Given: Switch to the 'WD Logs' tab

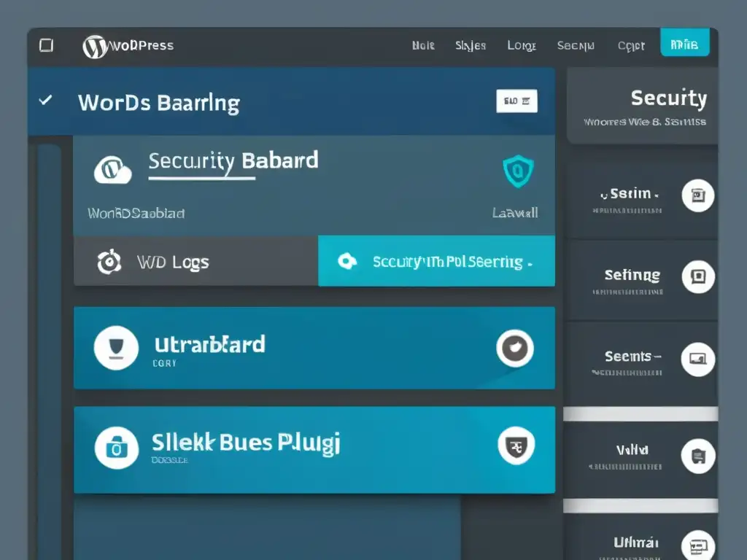Looking at the screenshot, I should coord(196,261).
